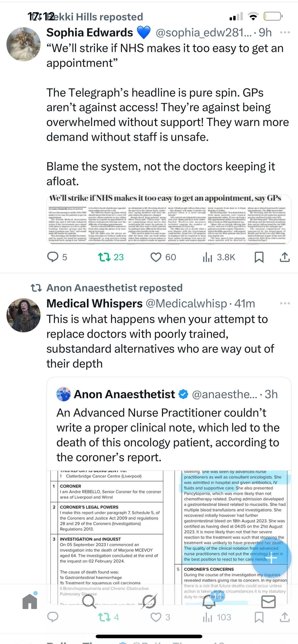The width and height of the screenshot is (298, 644).
Task: Open the Grok tab
Action: [149, 601]
